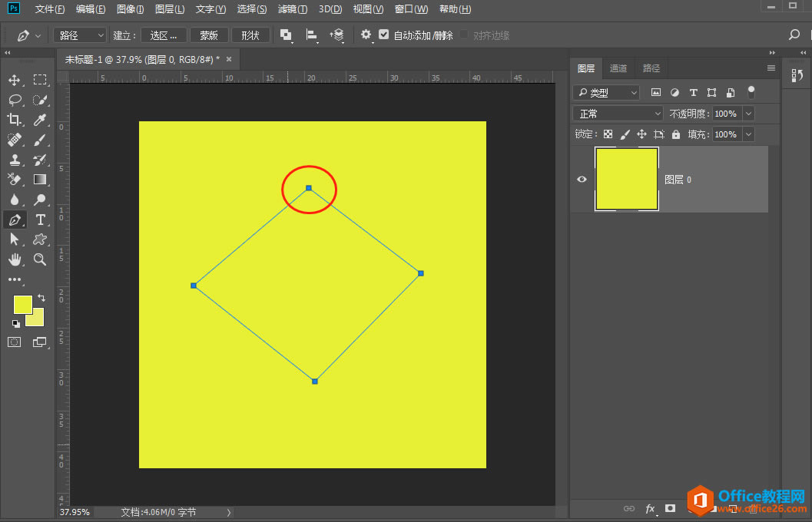
Task: Switch to the 通道 tab
Action: [618, 68]
